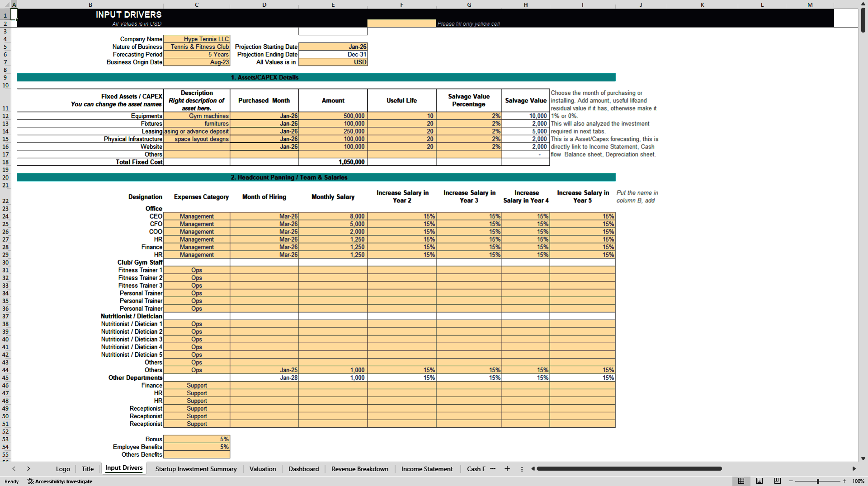Open zoom dialog via 100% label

click(x=858, y=481)
